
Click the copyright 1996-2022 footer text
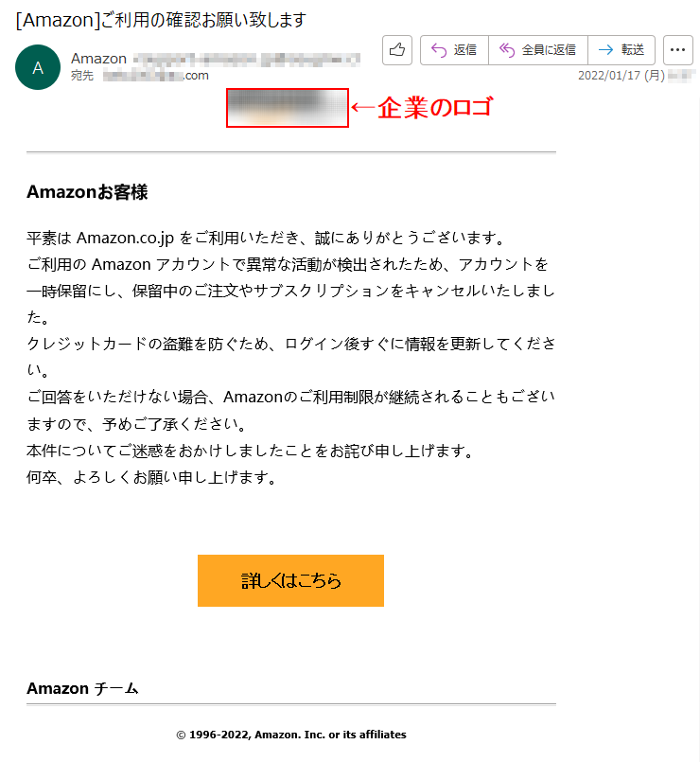pos(291,735)
